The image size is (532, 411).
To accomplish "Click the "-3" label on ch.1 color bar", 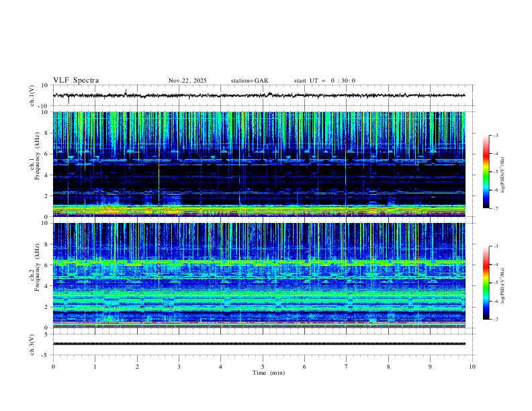I will (496, 135).
